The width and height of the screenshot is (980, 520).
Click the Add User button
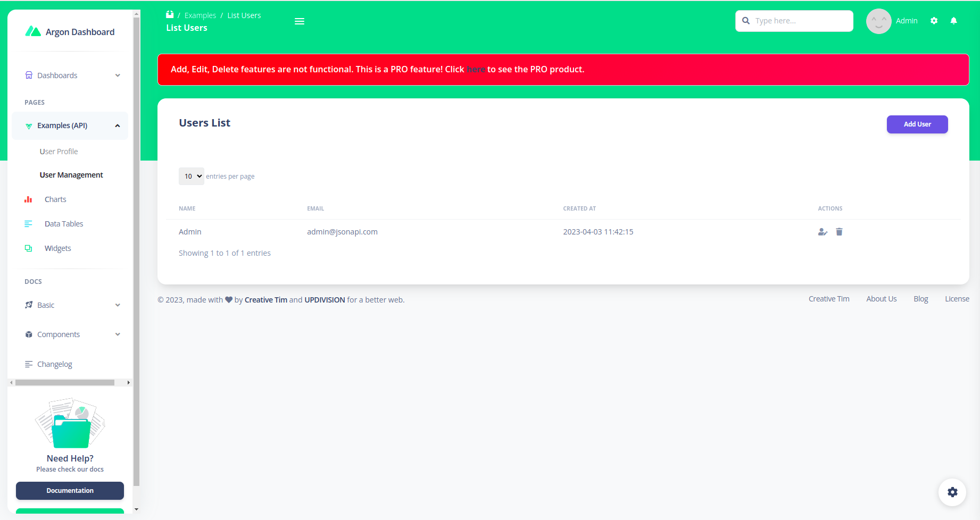pyautogui.click(x=917, y=124)
